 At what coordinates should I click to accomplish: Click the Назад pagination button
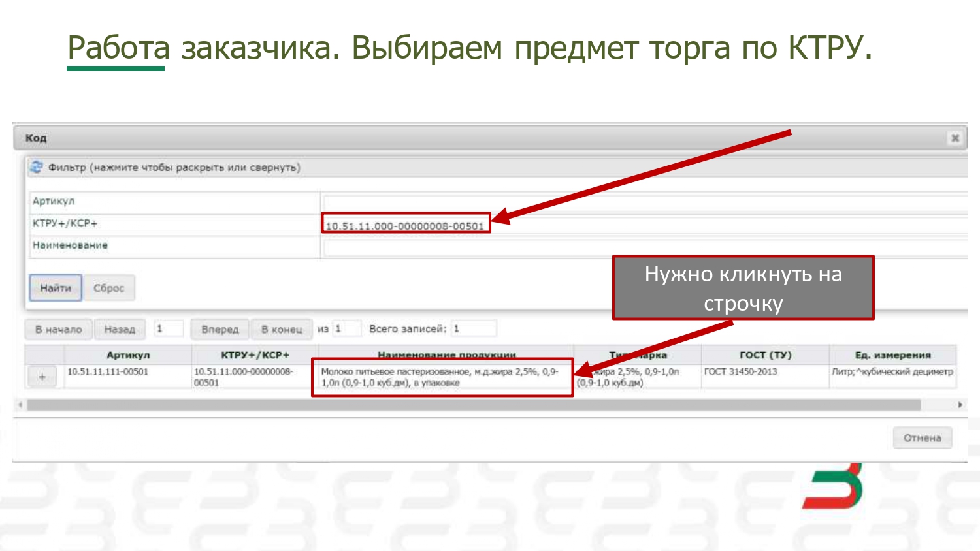[120, 329]
